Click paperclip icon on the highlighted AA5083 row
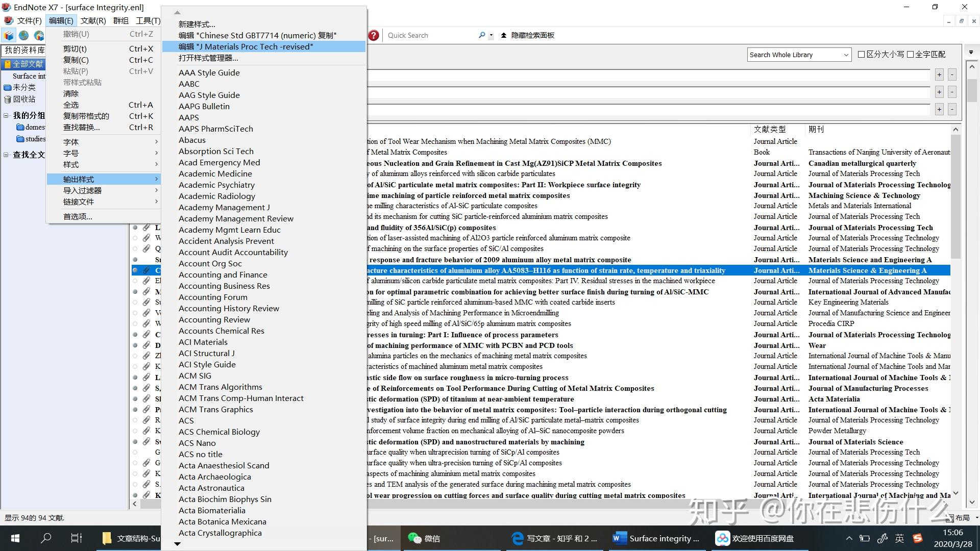 point(146,270)
